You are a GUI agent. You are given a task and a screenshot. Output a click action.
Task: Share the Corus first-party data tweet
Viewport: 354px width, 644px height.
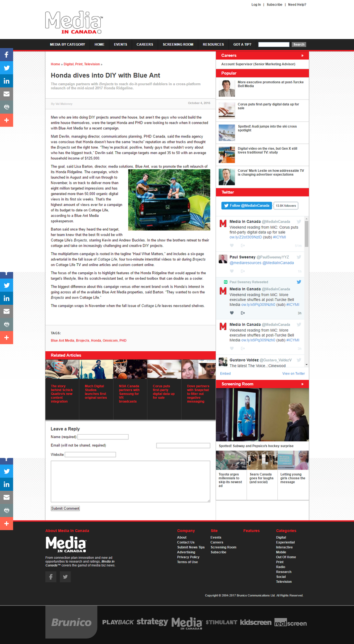(x=243, y=246)
